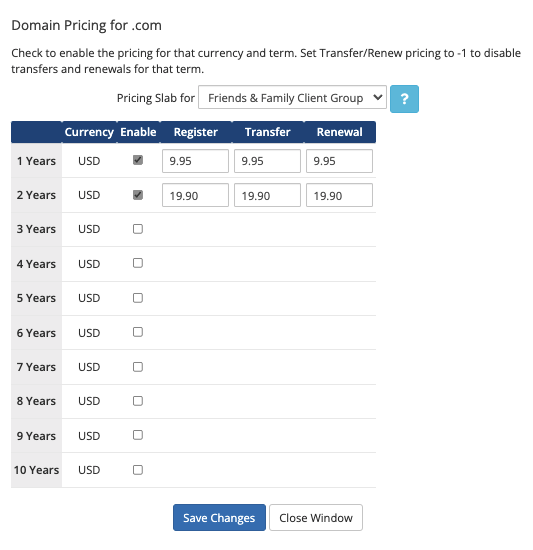Enable pricing for 4 Years
Image resolution: width=533 pixels, height=550 pixels.
click(138, 263)
